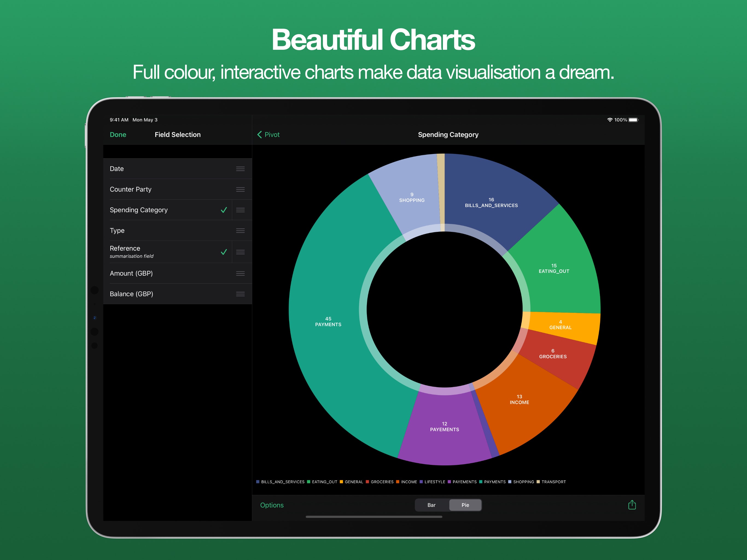Deselect the Spending Category field checkmark
Image resolution: width=747 pixels, height=560 pixels.
[223, 210]
